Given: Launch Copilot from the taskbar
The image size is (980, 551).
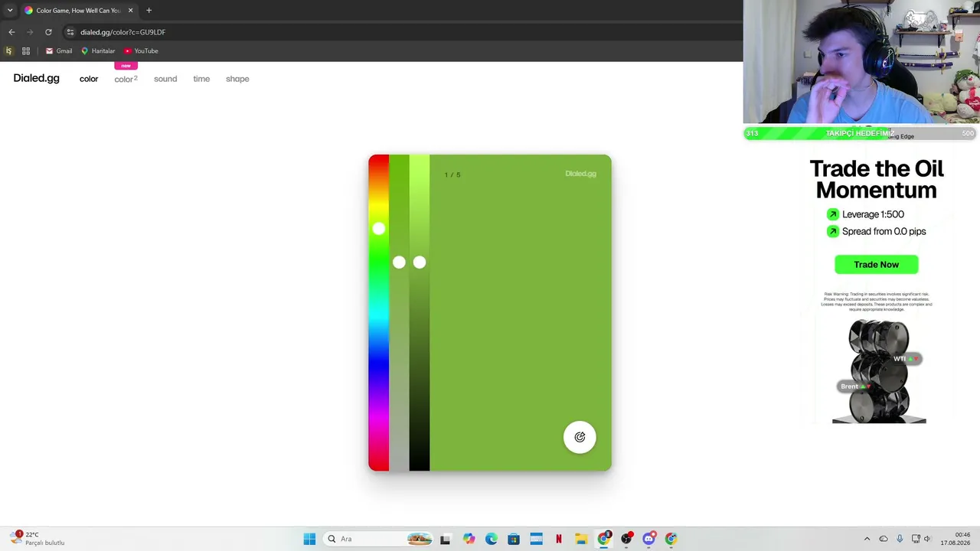Looking at the screenshot, I should 469,539.
